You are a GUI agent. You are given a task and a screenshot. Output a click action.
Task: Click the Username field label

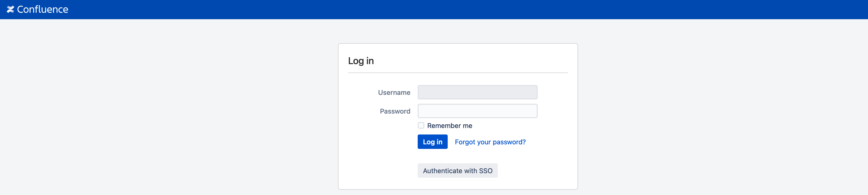pyautogui.click(x=394, y=92)
